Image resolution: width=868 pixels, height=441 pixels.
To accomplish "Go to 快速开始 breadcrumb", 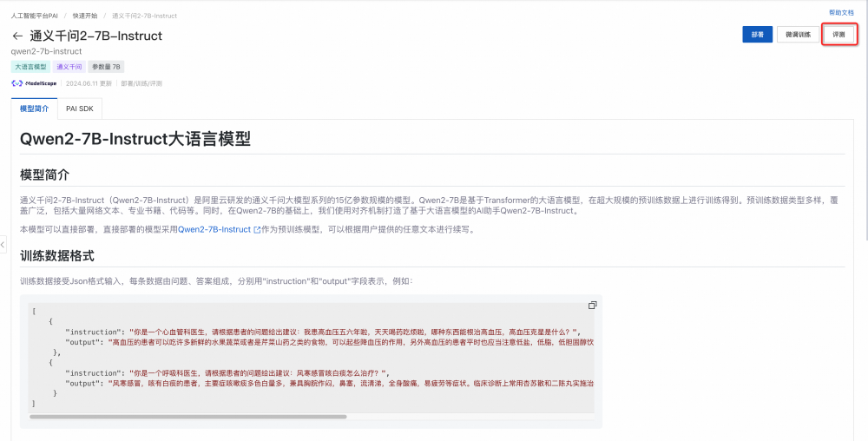I will click(85, 16).
